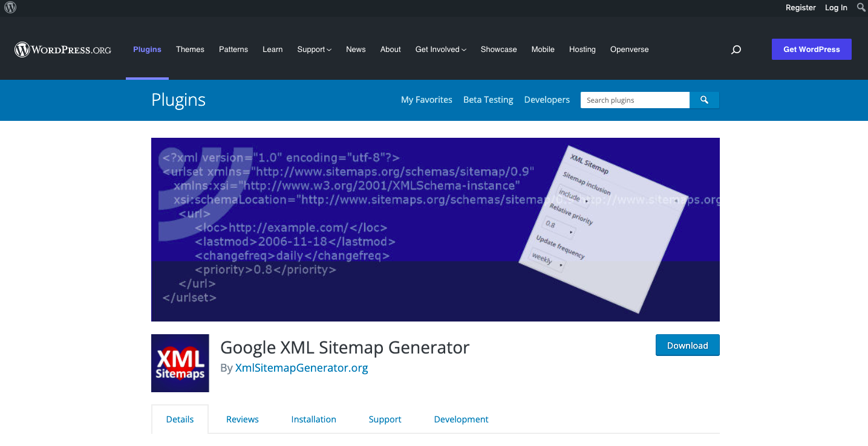Switch to the Support tab
This screenshot has width=868, height=446.
[x=385, y=419]
